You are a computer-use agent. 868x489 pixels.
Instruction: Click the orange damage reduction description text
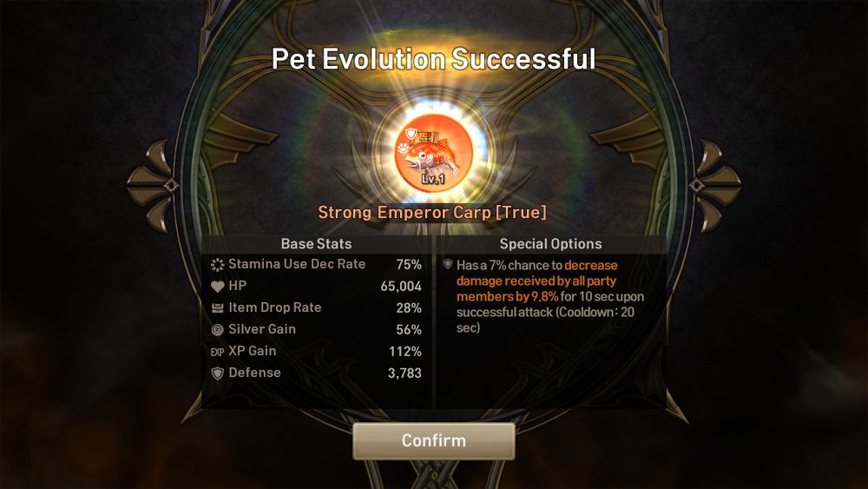click(x=536, y=281)
